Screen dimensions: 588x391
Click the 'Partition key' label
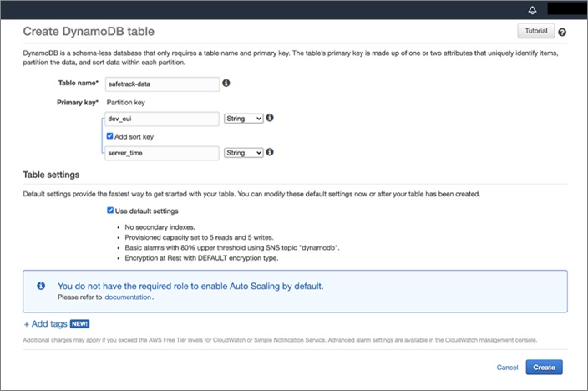click(125, 103)
